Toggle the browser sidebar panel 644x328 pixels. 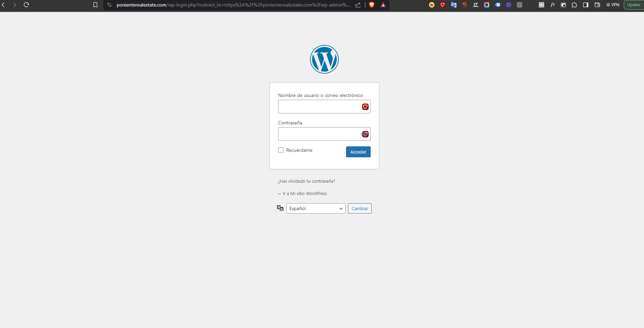(586, 5)
